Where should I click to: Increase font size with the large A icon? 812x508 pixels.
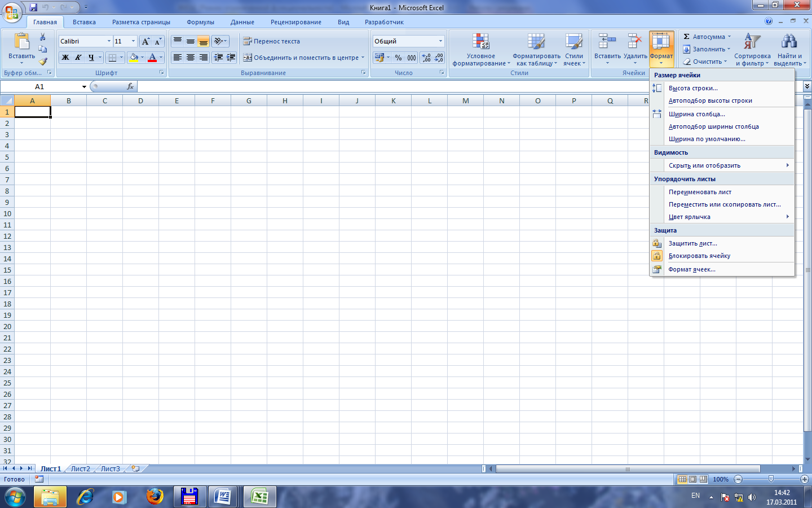(x=145, y=41)
